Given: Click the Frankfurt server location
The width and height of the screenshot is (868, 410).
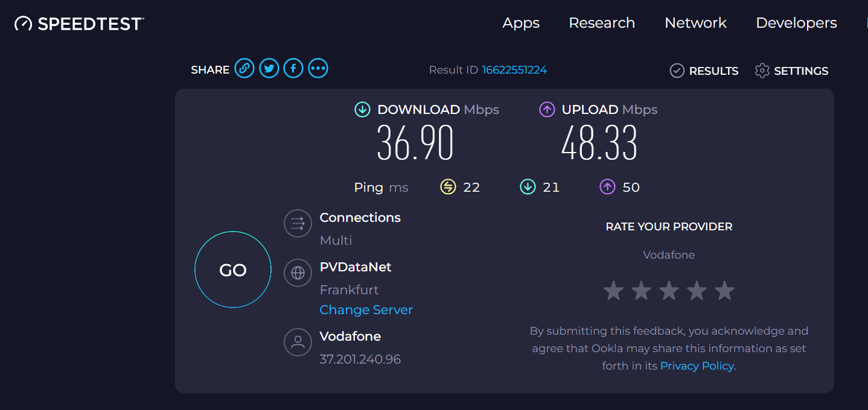Looking at the screenshot, I should (349, 289).
